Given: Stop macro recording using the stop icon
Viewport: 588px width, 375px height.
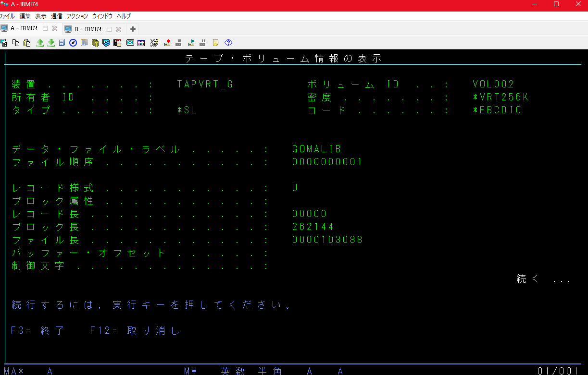Looking at the screenshot, I should tap(178, 43).
